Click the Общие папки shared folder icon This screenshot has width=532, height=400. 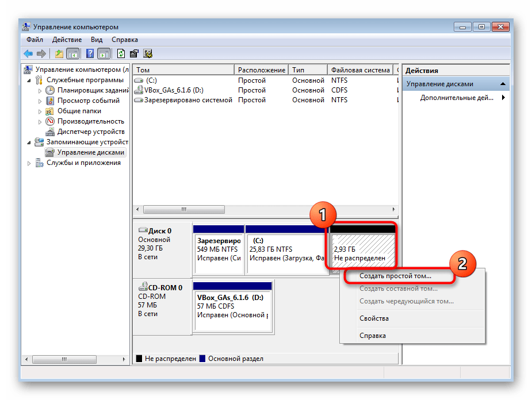click(50, 111)
